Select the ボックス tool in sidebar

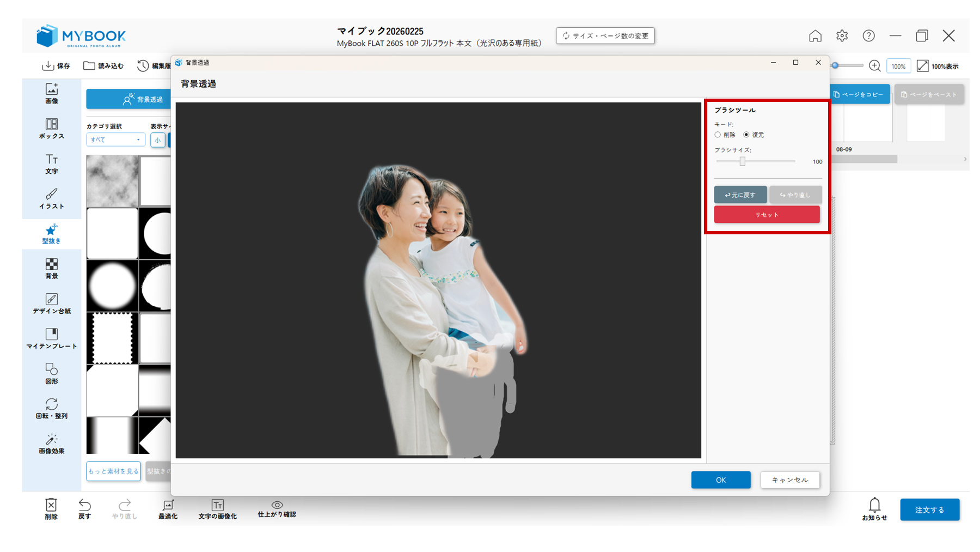(x=52, y=129)
